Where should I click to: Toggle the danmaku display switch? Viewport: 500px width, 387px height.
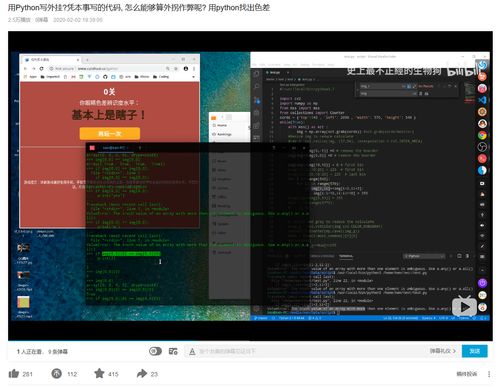point(155,351)
